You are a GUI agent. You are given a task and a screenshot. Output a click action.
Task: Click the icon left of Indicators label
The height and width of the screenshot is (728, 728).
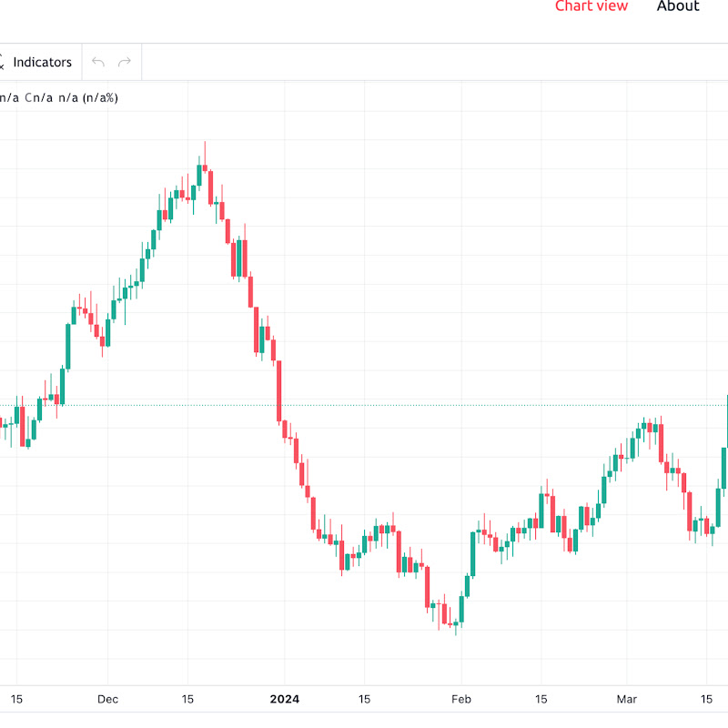tap(2, 62)
